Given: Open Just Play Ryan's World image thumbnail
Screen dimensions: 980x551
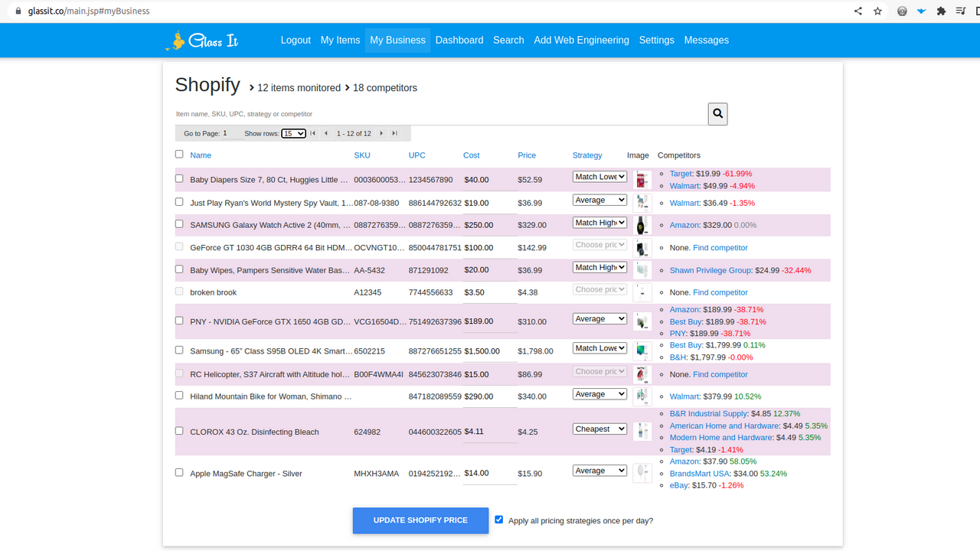Looking at the screenshot, I should click(x=642, y=202).
